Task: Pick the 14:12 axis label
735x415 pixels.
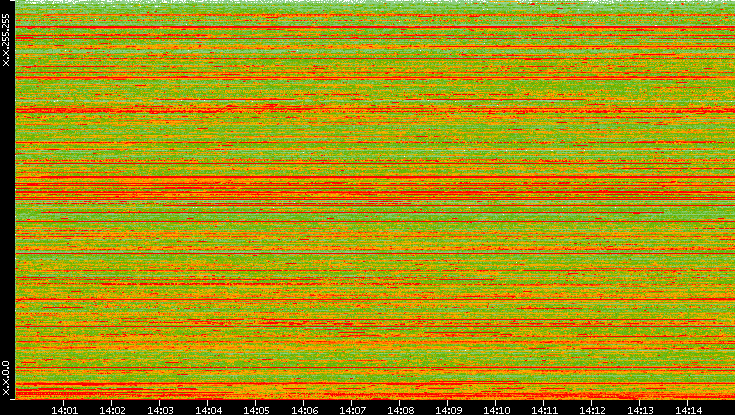Action: (x=592, y=409)
